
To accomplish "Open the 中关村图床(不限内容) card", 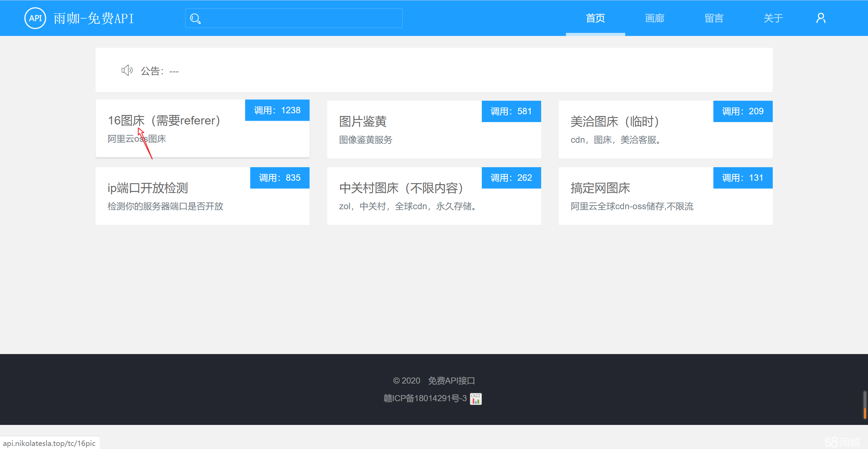I will (401, 188).
